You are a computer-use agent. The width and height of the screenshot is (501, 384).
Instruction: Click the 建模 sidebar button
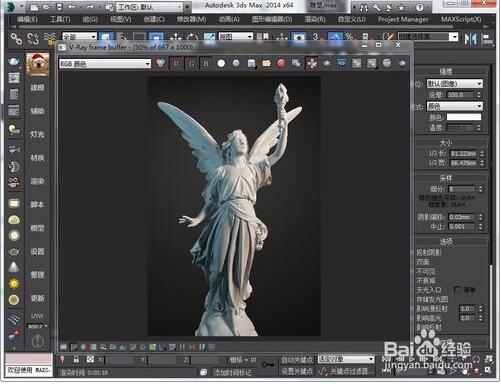pyautogui.click(x=37, y=88)
